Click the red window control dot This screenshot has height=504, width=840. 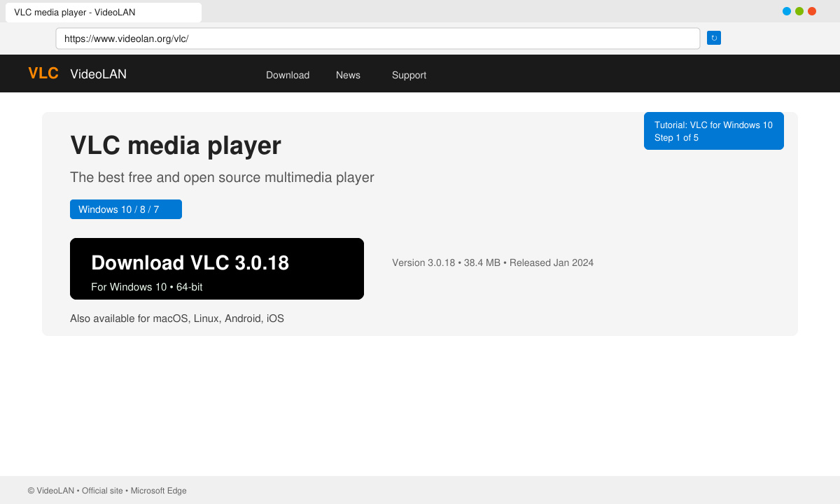click(812, 11)
